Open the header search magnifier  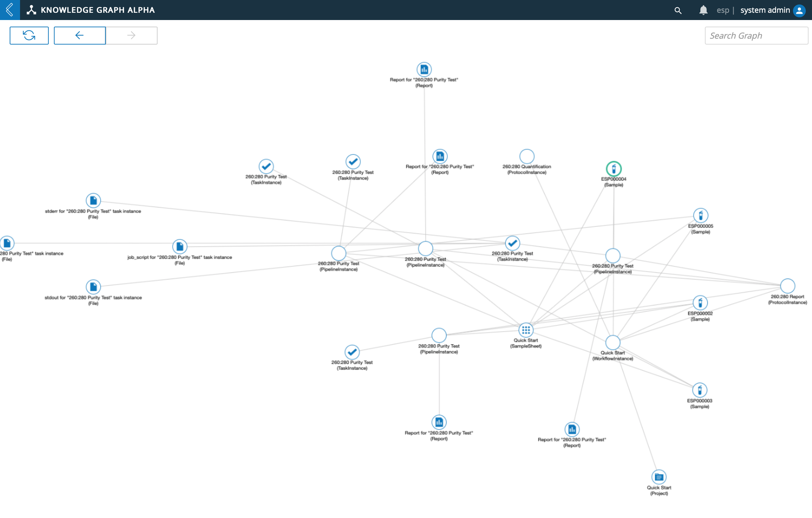(678, 10)
